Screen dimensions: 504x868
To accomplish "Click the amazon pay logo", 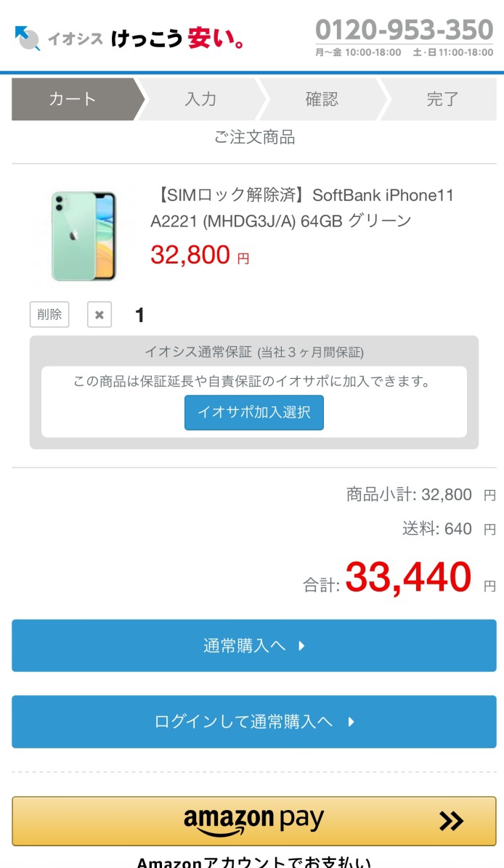I will coord(253,822).
